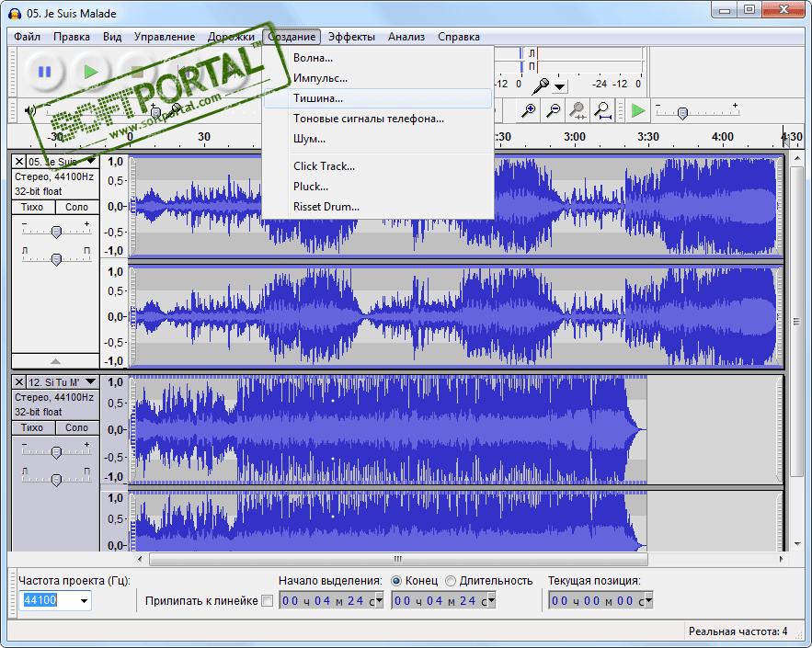812x648 pixels.
Task: Click the microphone input meter icon
Action: pyautogui.click(x=543, y=85)
